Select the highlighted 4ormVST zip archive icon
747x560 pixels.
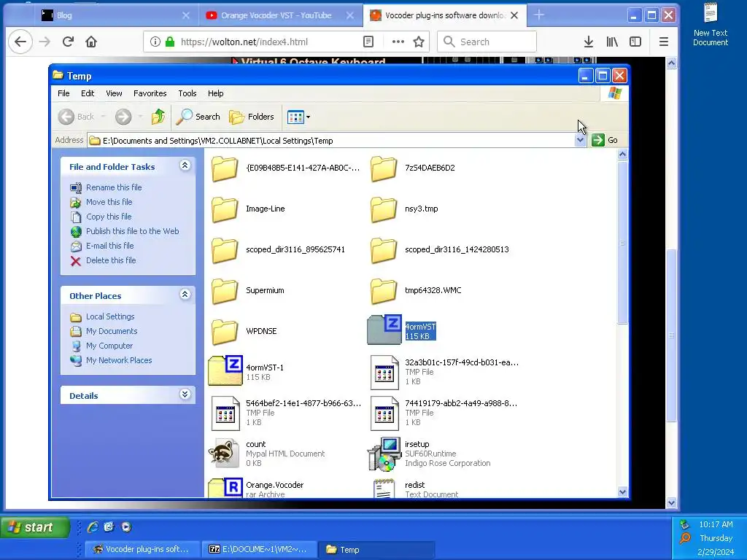[x=384, y=330]
